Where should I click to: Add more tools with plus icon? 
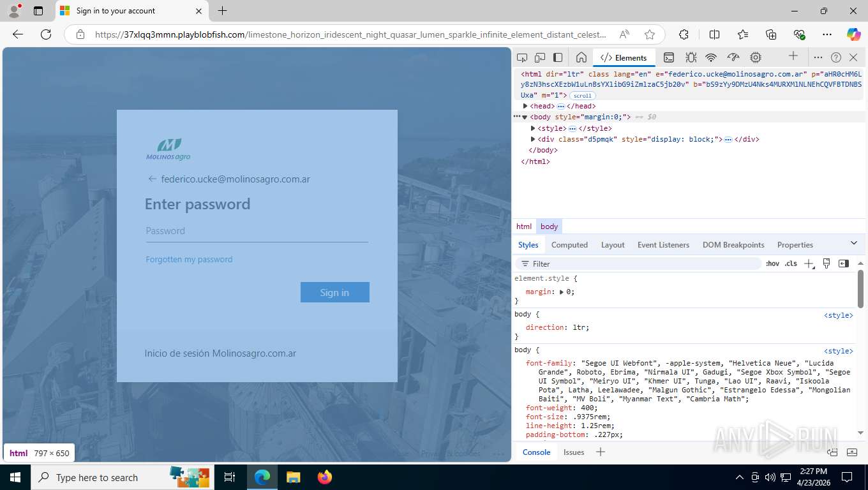[x=793, y=56]
